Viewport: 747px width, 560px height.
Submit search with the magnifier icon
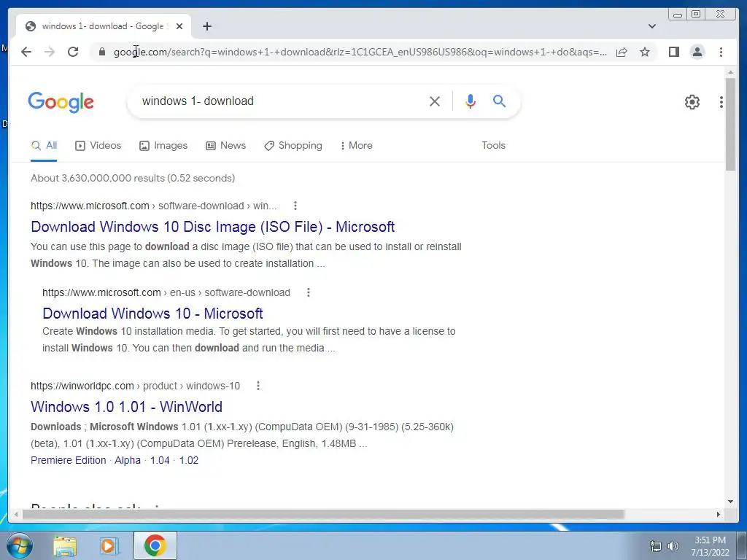click(499, 101)
